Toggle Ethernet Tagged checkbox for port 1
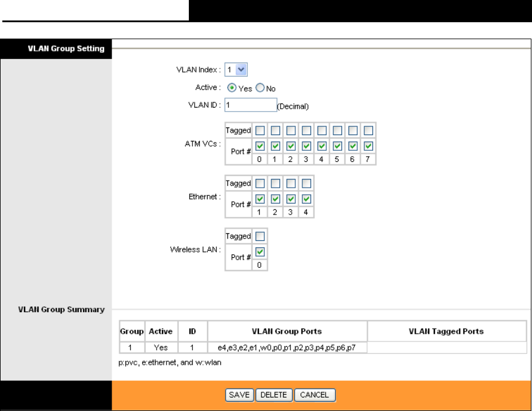The height and width of the screenshot is (411, 532). coord(260,184)
